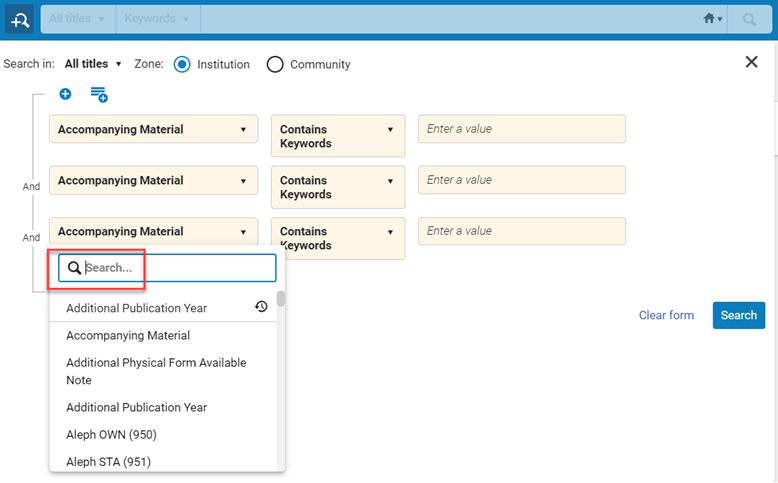Open second row Accompanying Material dropdown
778x483 pixels.
pyautogui.click(x=153, y=180)
